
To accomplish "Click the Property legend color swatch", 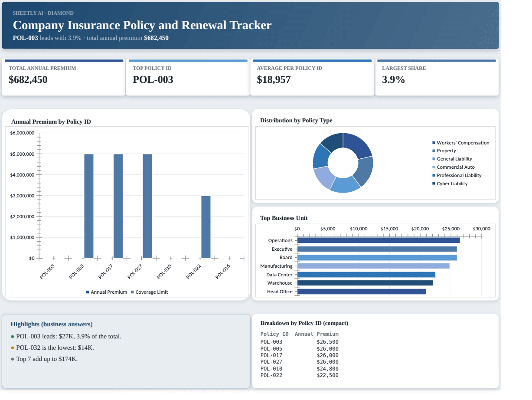I will [434, 151].
